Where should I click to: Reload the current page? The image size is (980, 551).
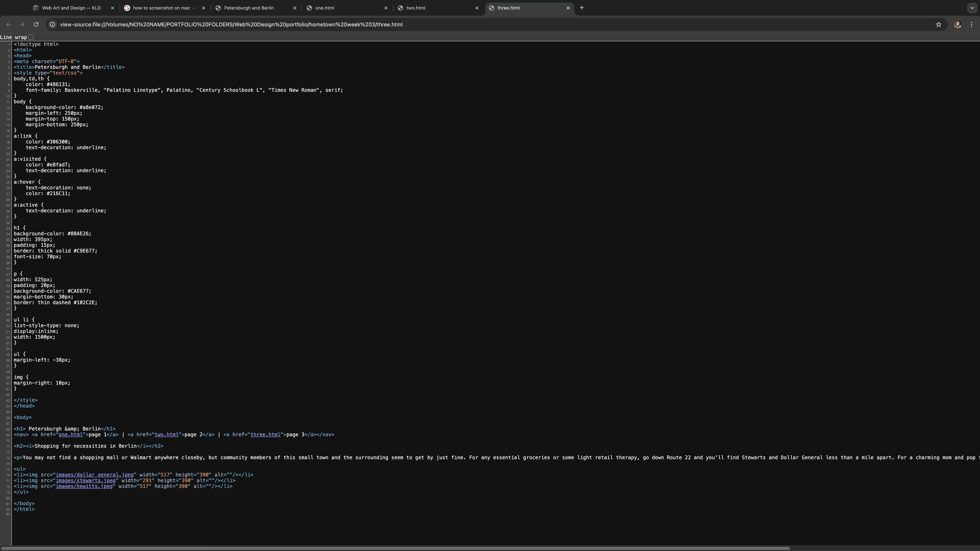pos(36,24)
